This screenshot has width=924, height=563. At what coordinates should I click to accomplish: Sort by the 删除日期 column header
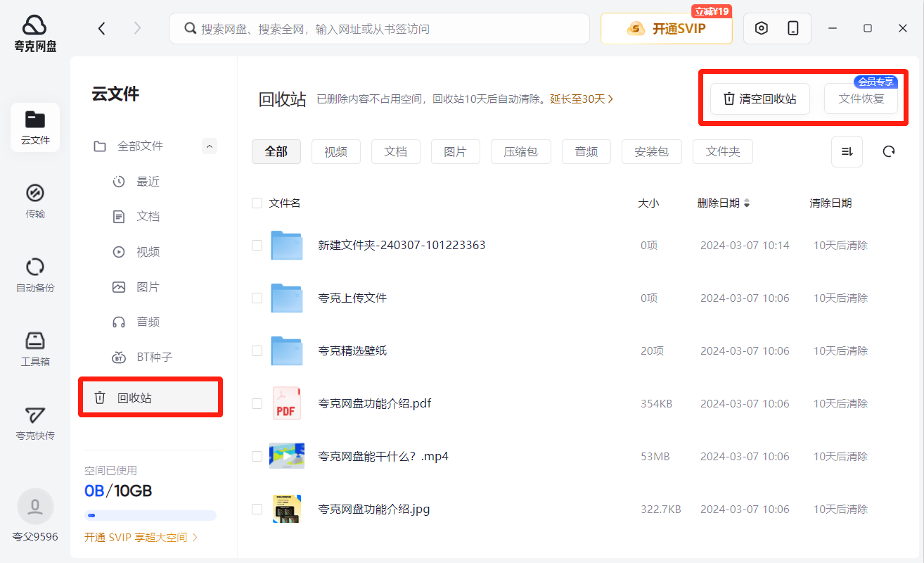tap(724, 203)
